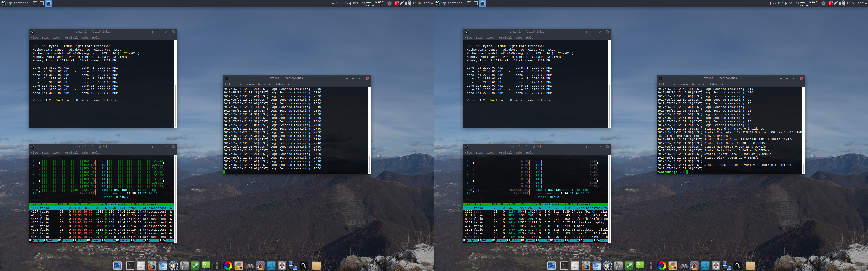Open the magnifier search icon on the 12:07 dock
Screen dimensions: 868x271
pyautogui.click(x=304, y=265)
